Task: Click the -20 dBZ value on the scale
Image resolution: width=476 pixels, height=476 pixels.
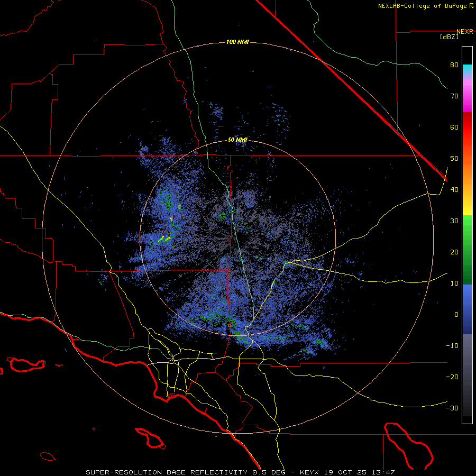Action: [452, 377]
